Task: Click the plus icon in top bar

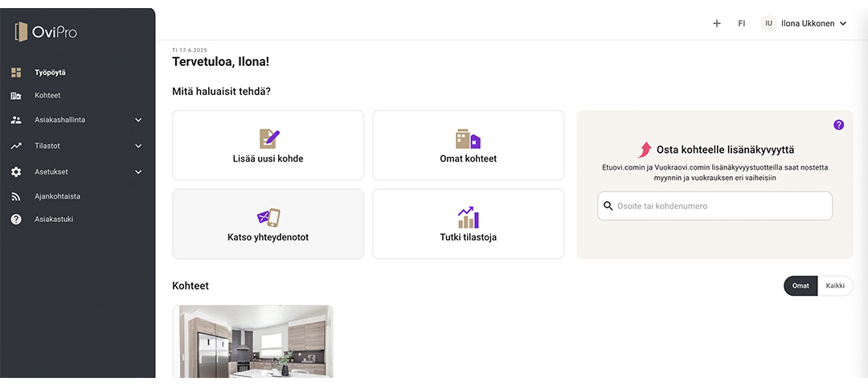Action: [716, 24]
